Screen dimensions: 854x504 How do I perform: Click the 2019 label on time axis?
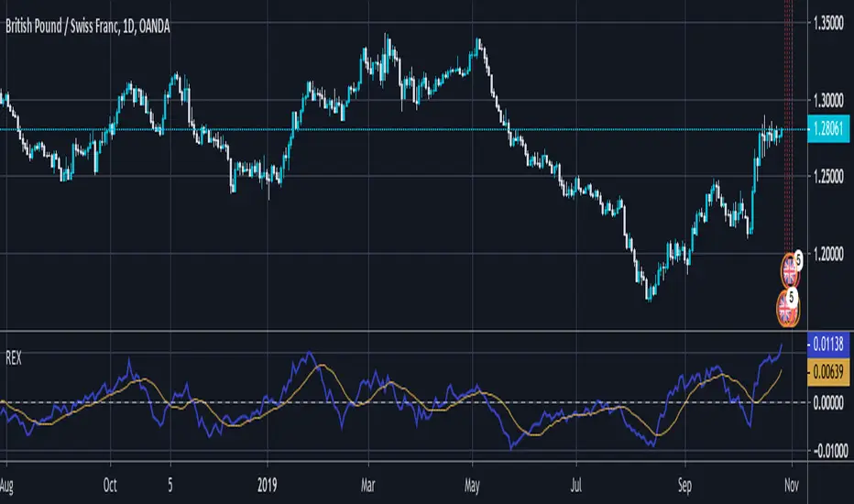(268, 486)
